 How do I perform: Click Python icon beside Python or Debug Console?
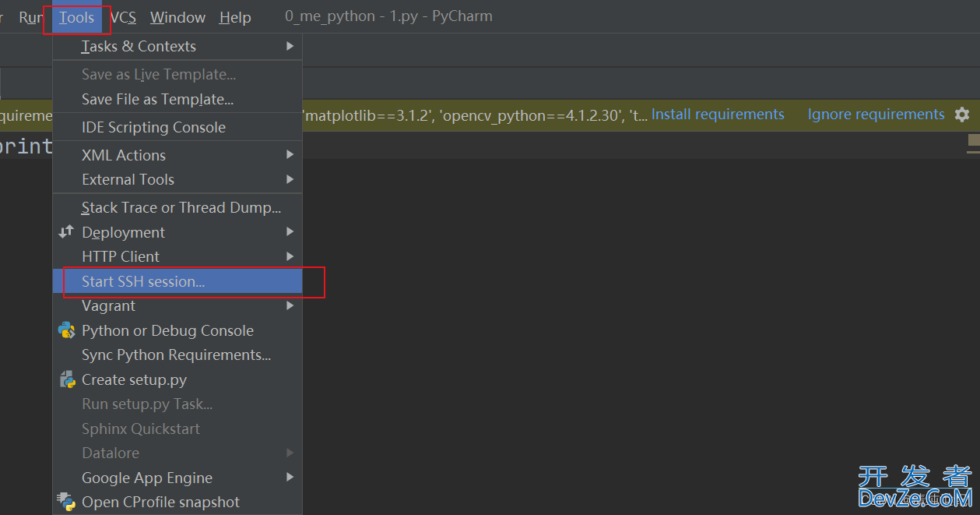pos(66,330)
